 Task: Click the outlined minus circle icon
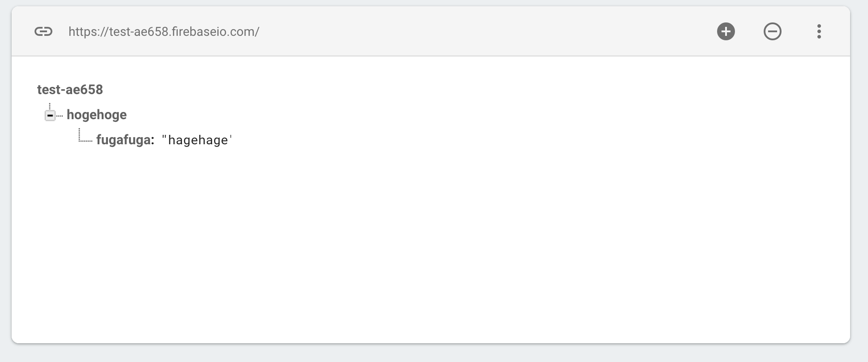773,31
